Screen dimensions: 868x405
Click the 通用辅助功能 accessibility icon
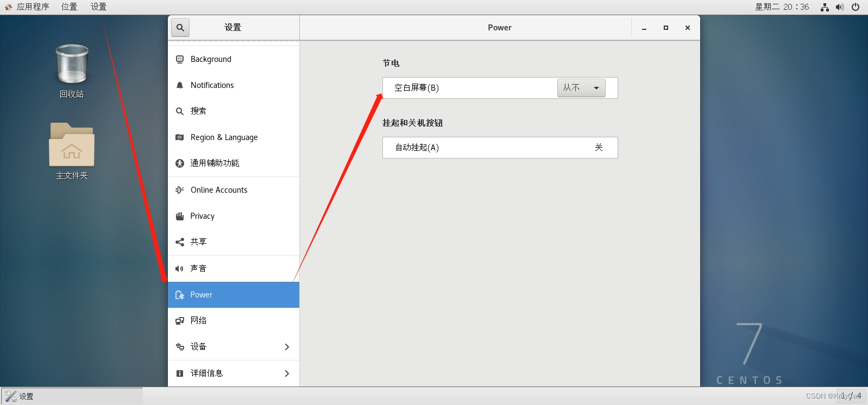click(x=180, y=163)
